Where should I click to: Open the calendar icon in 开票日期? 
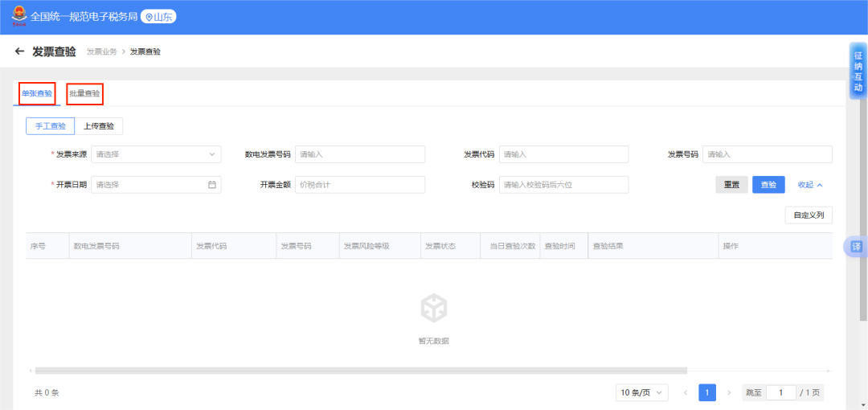tap(212, 185)
